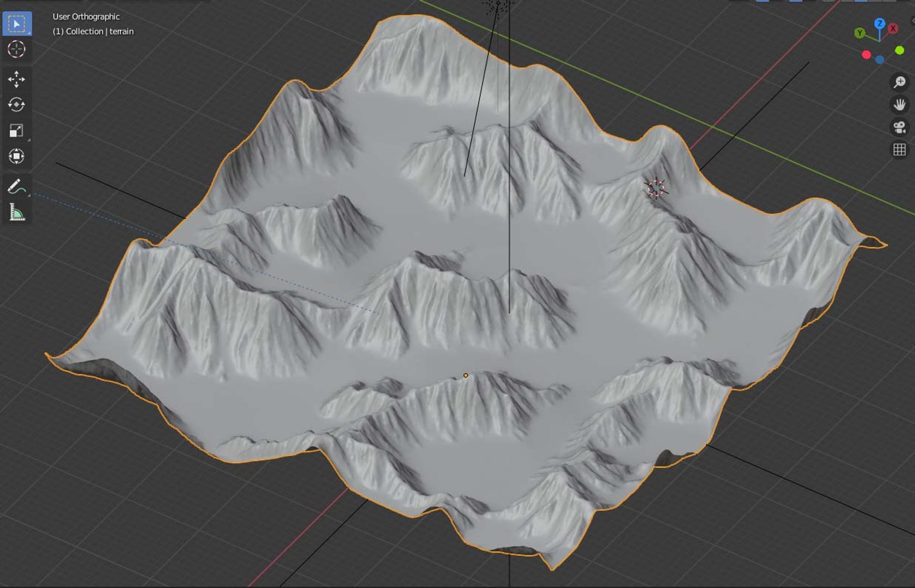Image resolution: width=915 pixels, height=588 pixels.
Task: Toggle camera view with camera icon
Action: point(899,127)
